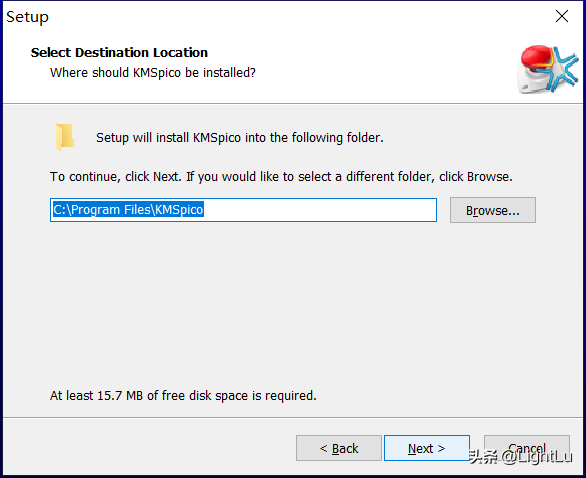Click the 'Where should KMSpico be installed?' subtitle
This screenshot has height=478, width=586.
tap(153, 73)
